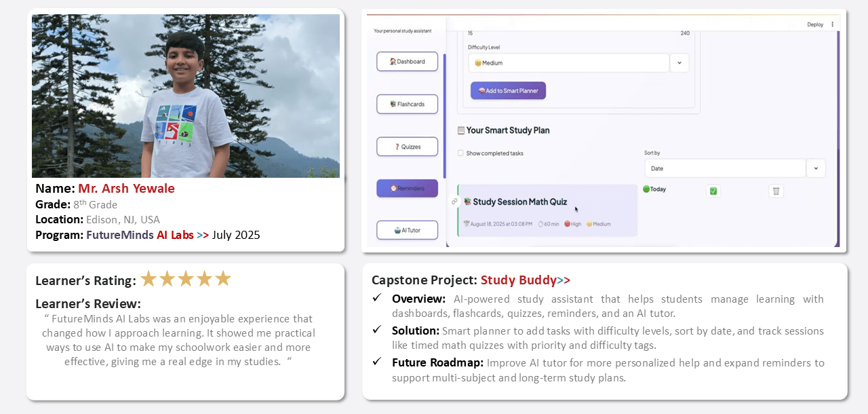The width and height of the screenshot is (868, 414).
Task: Open the three-dot menu beside Deploy
Action: coord(833,24)
